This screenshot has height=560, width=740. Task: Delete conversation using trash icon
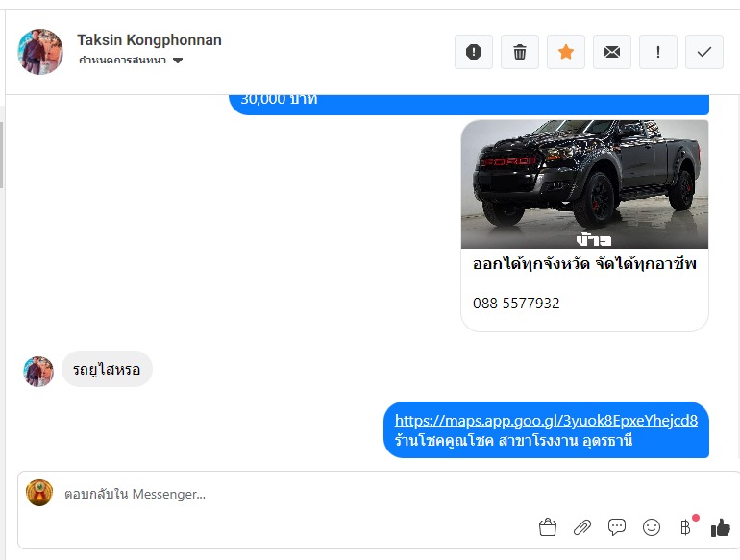click(520, 52)
